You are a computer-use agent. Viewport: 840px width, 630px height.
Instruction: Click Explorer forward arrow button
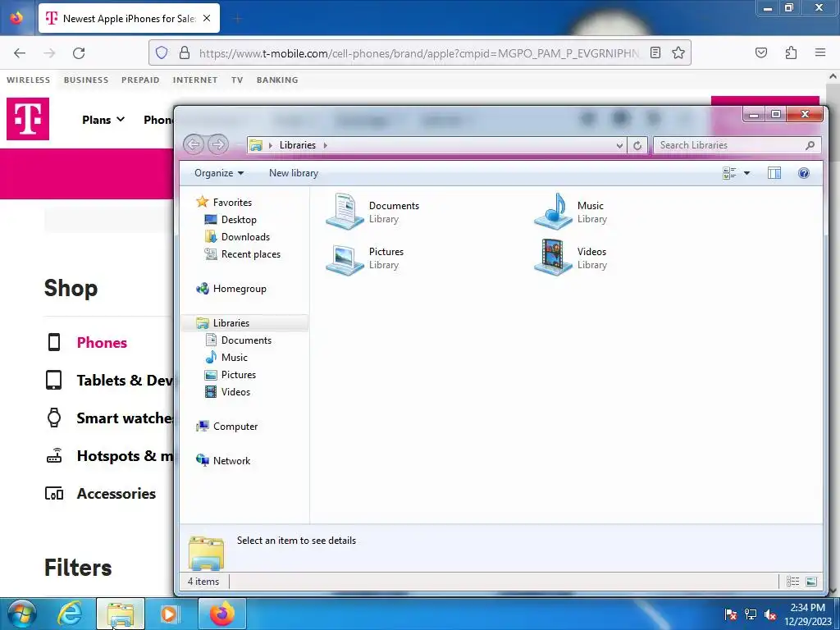(x=218, y=144)
